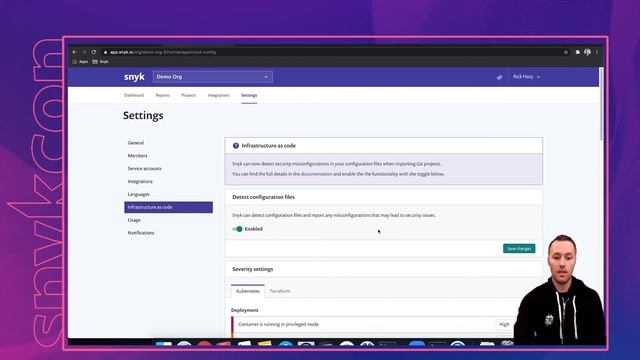Click the Save changes button
640x360 pixels.
pyautogui.click(x=519, y=249)
